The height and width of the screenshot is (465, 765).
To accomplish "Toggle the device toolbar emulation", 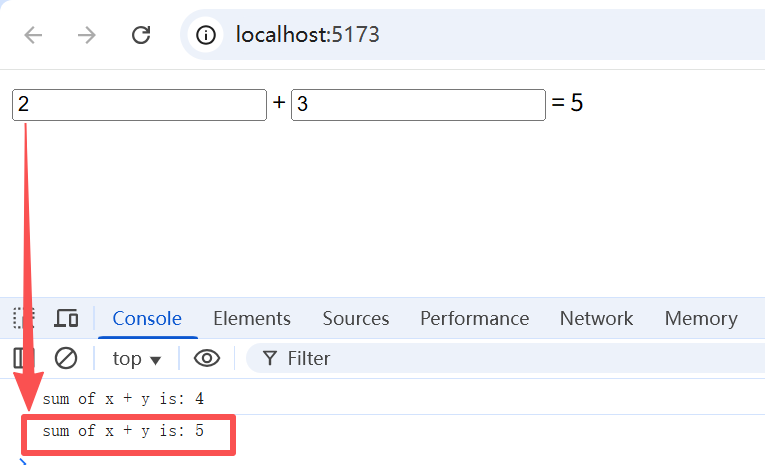I will click(66, 319).
